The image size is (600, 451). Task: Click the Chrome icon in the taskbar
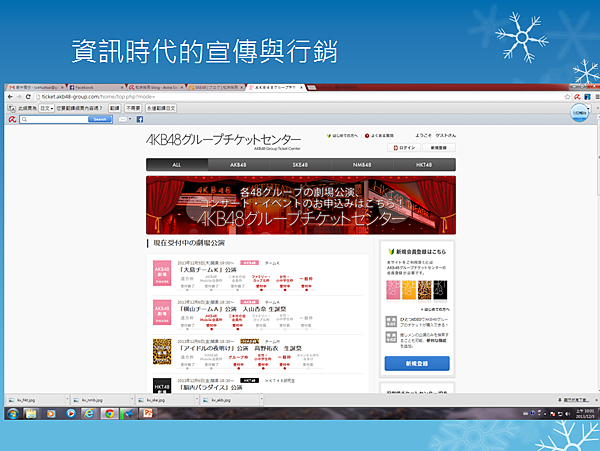109,414
